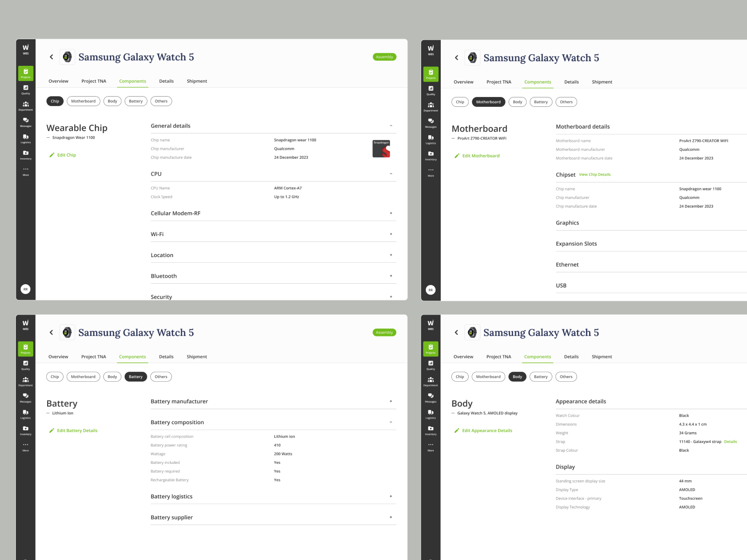Image resolution: width=747 pixels, height=560 pixels.
Task: Open the Logistics section
Action: (x=26, y=139)
